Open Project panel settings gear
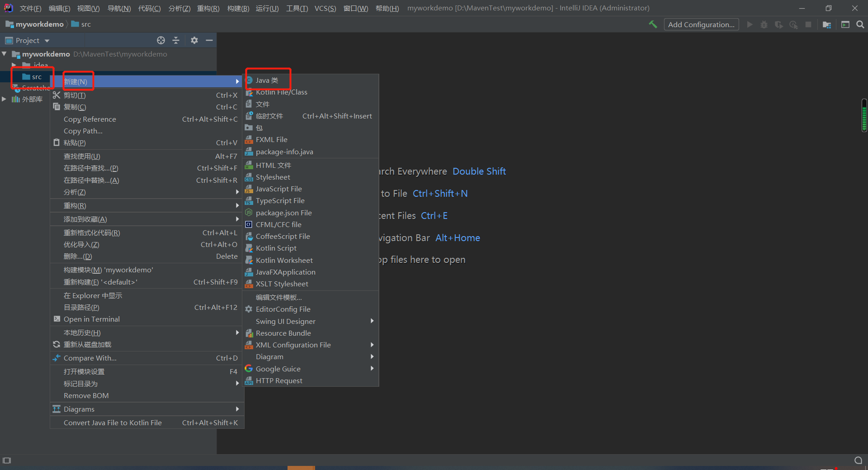The height and width of the screenshot is (470, 868). click(x=194, y=40)
